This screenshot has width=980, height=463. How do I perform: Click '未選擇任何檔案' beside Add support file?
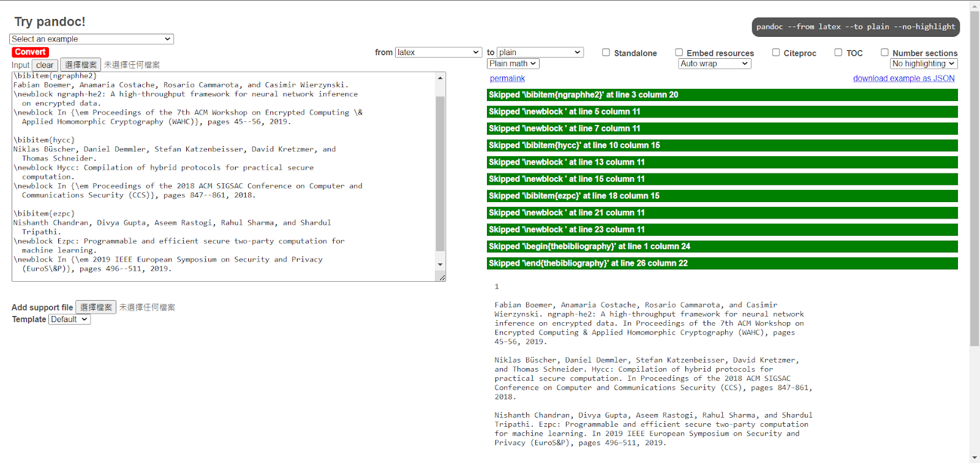[x=147, y=307]
